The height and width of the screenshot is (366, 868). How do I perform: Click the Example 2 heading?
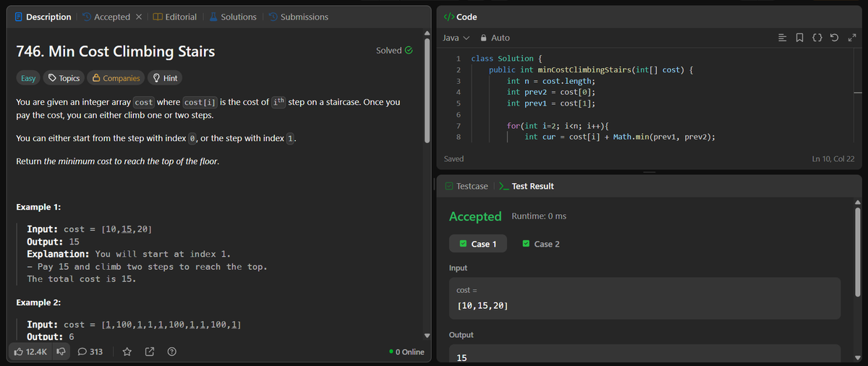(x=38, y=302)
